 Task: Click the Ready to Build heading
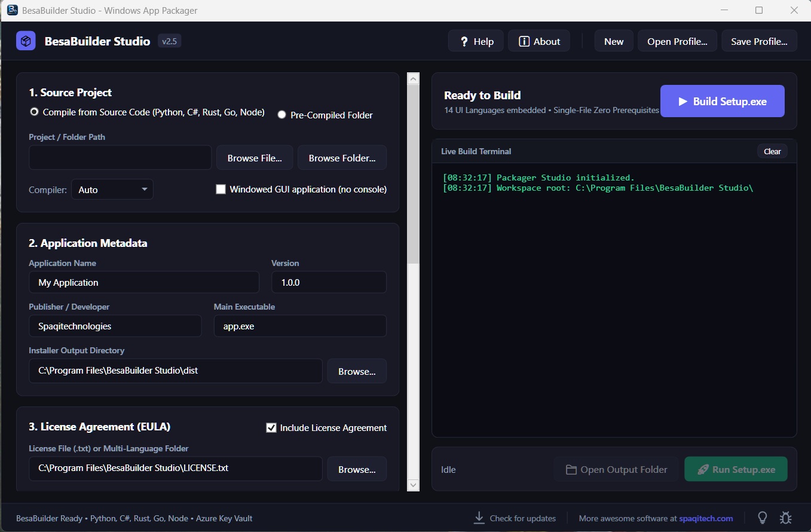point(482,95)
